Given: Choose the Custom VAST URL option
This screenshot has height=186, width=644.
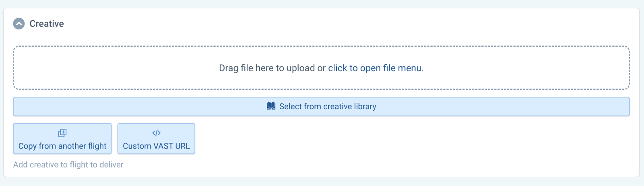Looking at the screenshot, I should coord(156,138).
